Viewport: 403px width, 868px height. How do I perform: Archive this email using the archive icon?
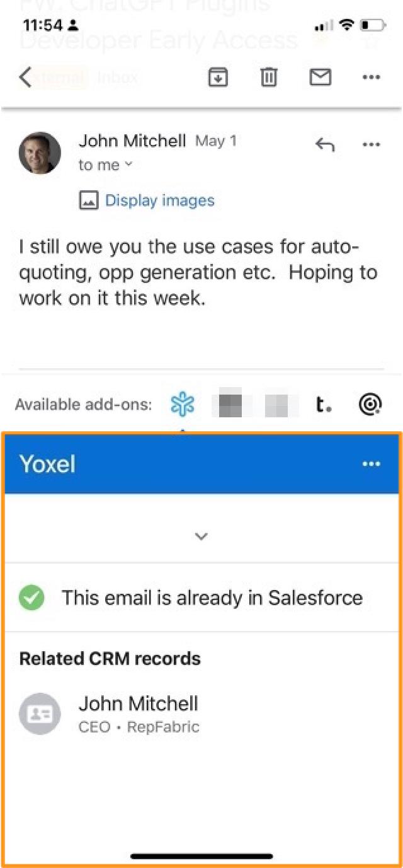[x=218, y=78]
